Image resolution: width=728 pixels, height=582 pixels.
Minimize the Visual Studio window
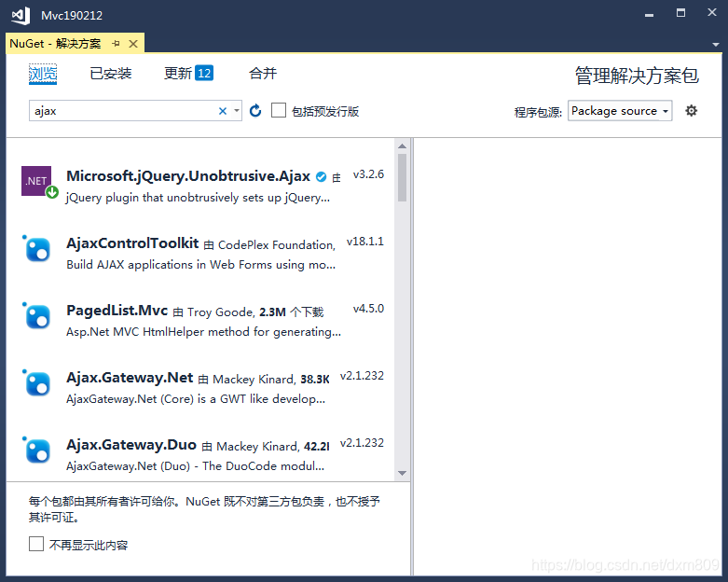click(x=649, y=15)
